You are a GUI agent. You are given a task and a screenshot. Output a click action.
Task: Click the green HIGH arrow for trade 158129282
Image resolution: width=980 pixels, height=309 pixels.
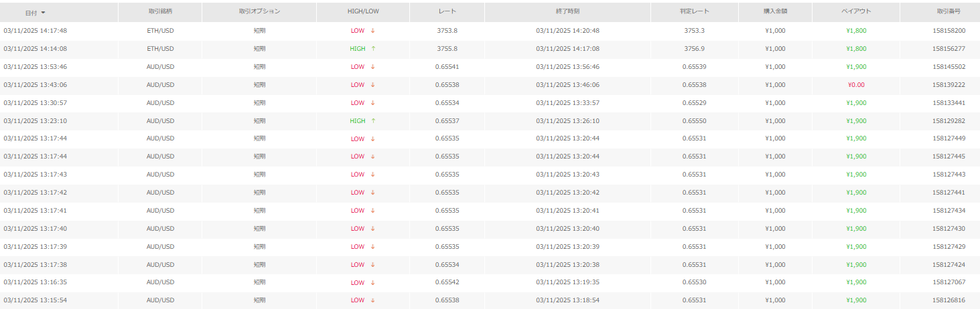(373, 121)
